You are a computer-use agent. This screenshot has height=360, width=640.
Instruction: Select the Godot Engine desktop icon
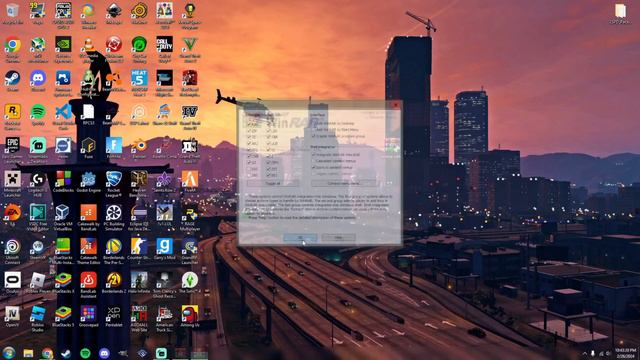point(88,182)
